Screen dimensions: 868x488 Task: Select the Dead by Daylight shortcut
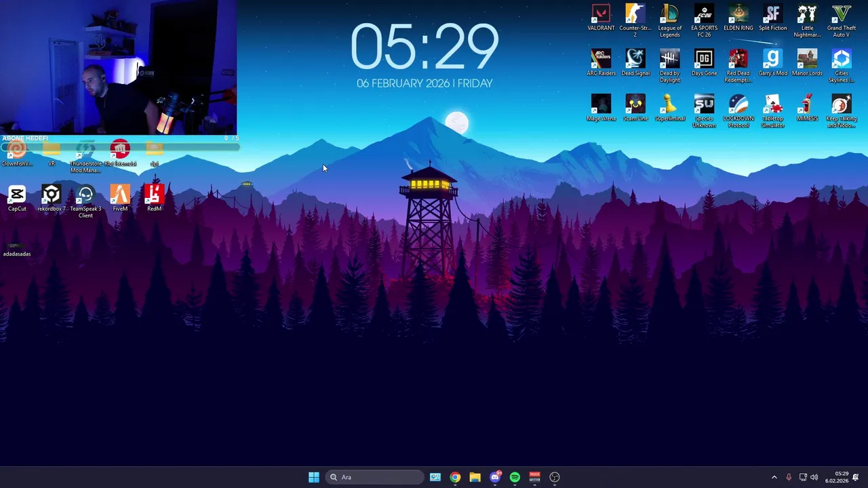669,66
